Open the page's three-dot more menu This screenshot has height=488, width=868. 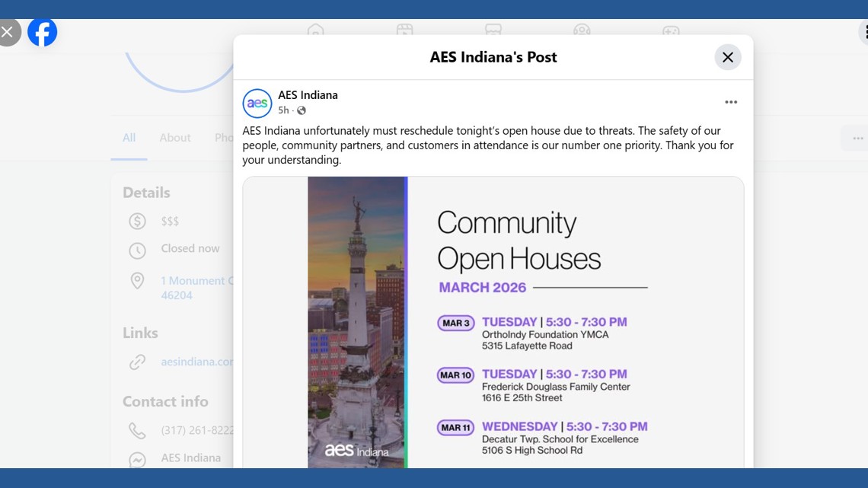point(857,138)
